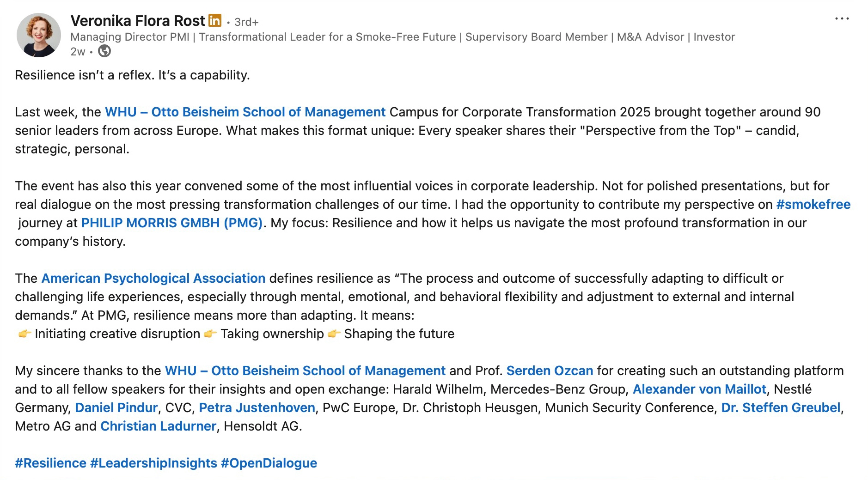The height and width of the screenshot is (480, 868).
Task: Click Daniel Pindur's profile mention
Action: click(116, 408)
